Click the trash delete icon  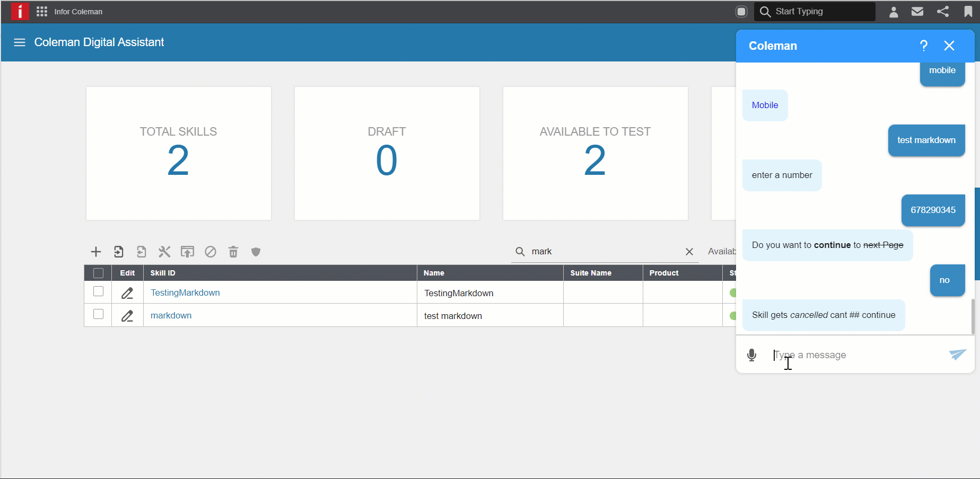point(233,252)
